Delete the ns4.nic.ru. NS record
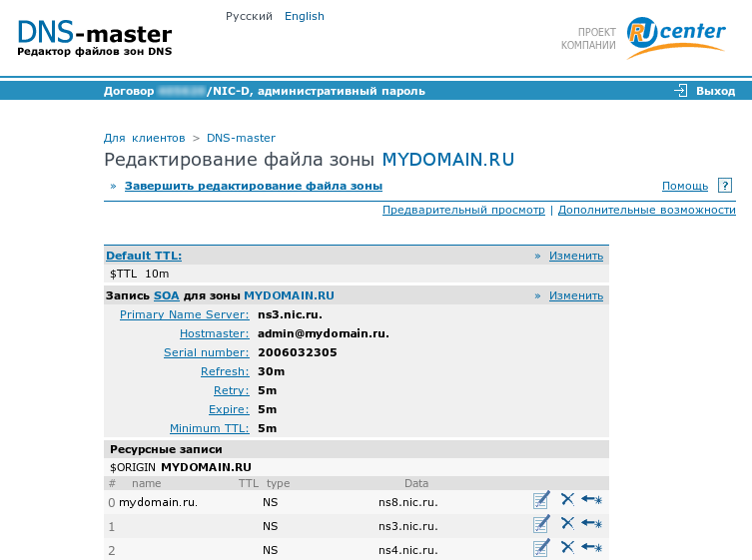 pyautogui.click(x=567, y=546)
